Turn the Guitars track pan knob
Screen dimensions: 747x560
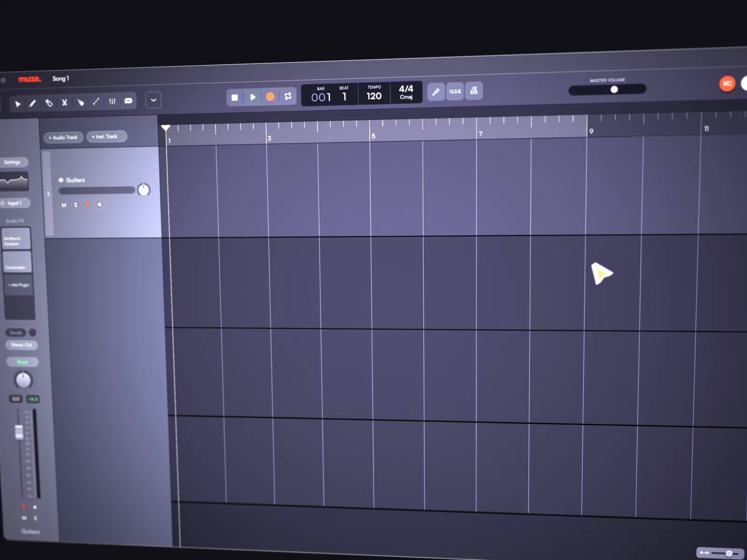143,189
